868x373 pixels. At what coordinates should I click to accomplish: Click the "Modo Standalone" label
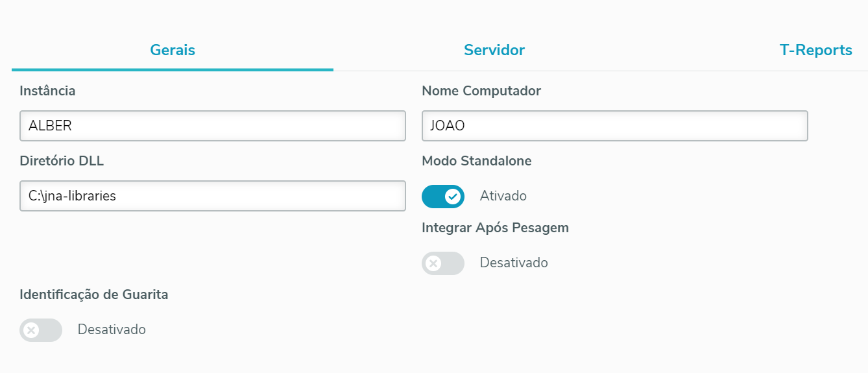click(476, 161)
